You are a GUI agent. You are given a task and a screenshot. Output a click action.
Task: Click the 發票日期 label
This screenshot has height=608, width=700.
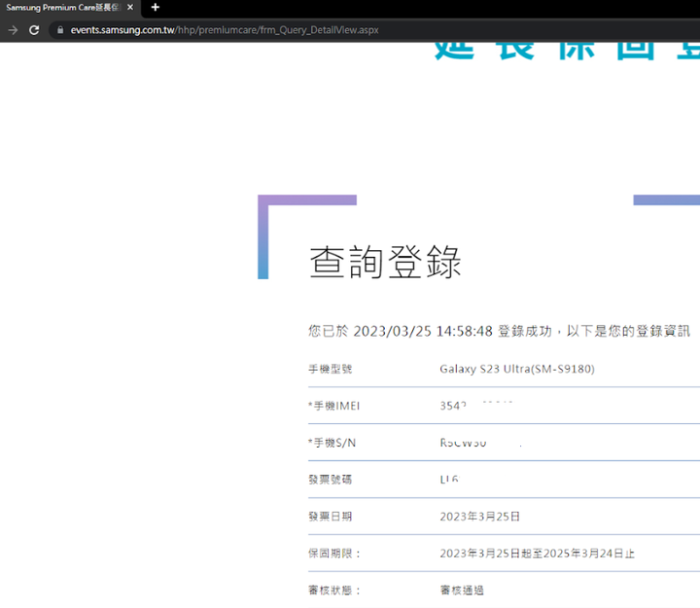331,517
